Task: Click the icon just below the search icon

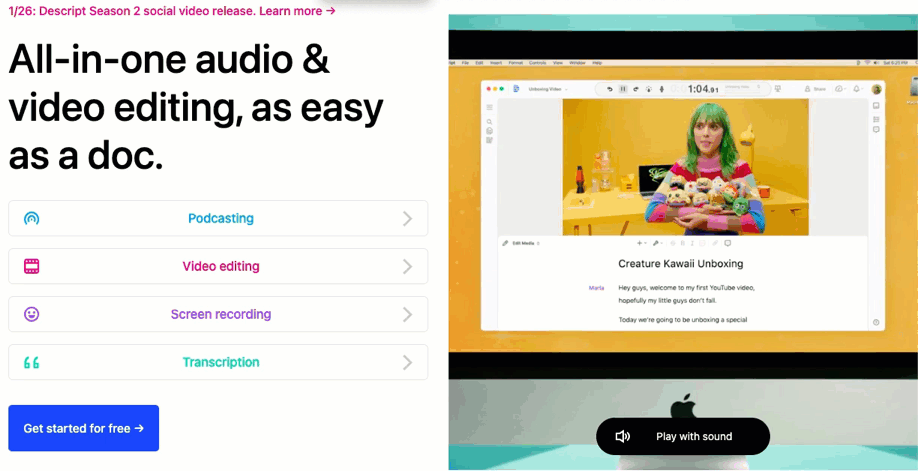Action: click(x=489, y=131)
